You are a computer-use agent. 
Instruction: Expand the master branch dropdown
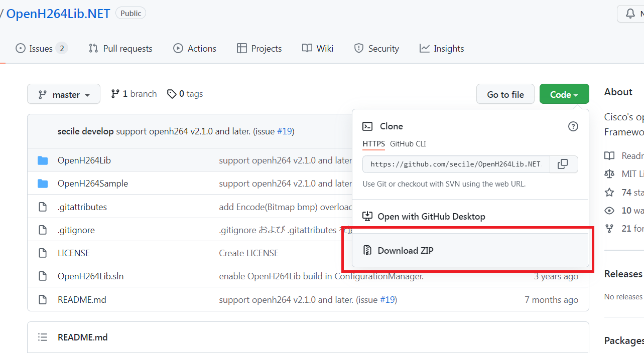64,94
